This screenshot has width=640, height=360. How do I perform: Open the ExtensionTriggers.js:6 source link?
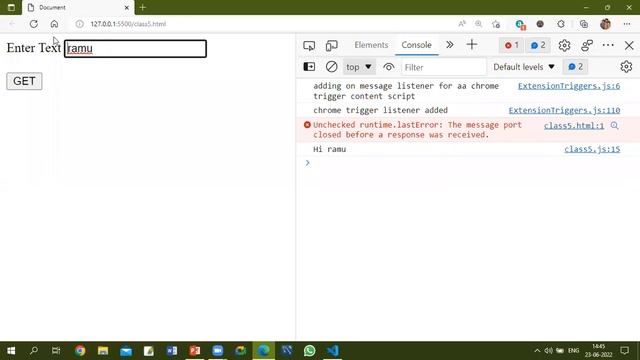point(569,86)
